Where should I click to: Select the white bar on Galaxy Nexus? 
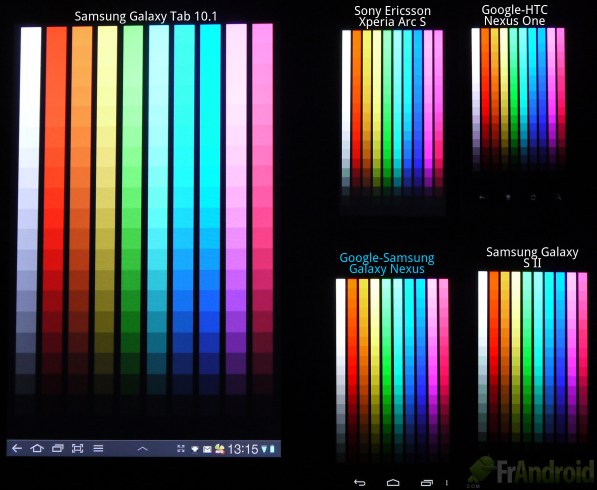click(x=341, y=370)
